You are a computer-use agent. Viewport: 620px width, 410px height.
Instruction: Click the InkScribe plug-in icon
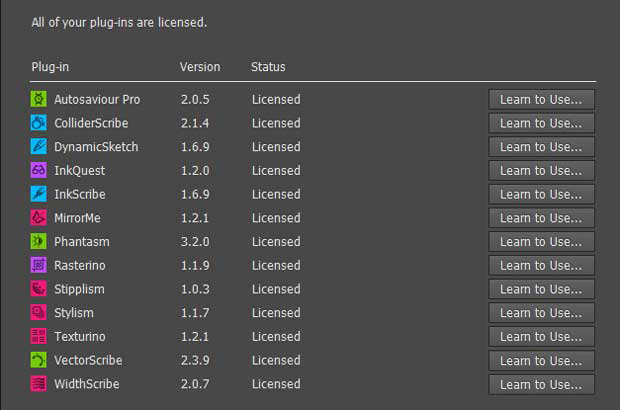39,194
